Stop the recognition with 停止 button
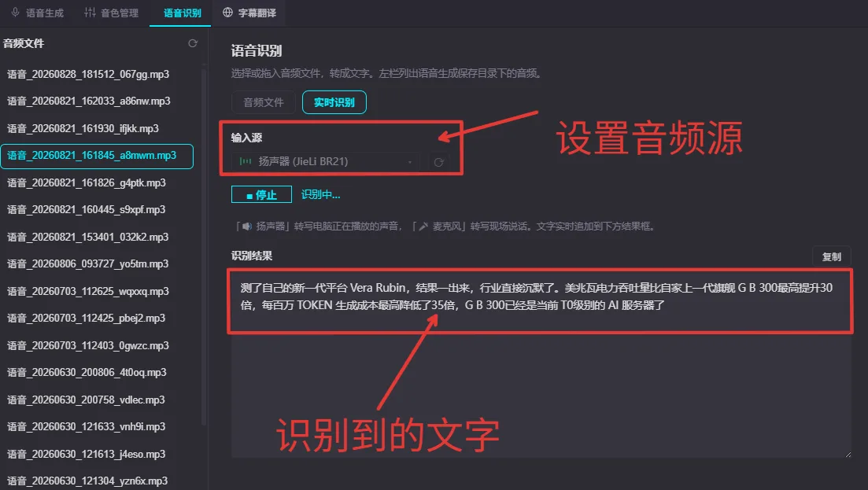 pyautogui.click(x=261, y=195)
